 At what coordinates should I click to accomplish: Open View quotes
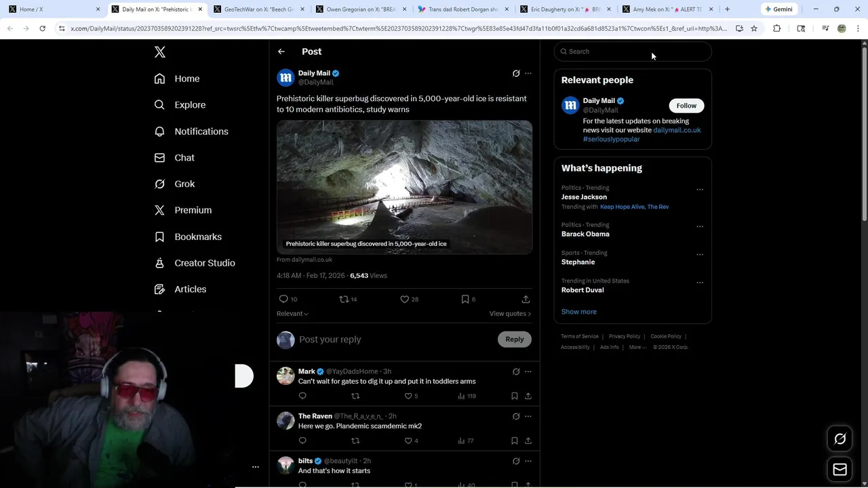pos(510,314)
